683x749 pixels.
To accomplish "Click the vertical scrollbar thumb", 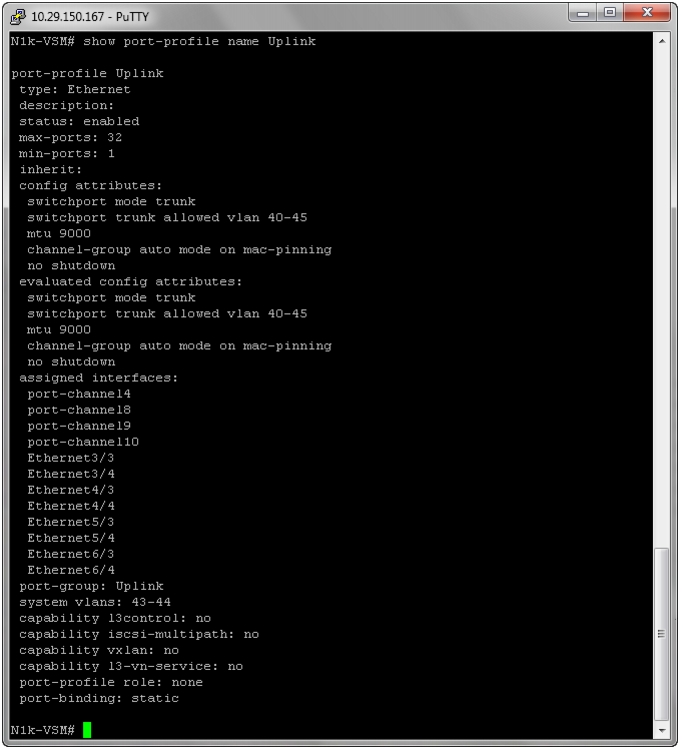I will coord(662,634).
